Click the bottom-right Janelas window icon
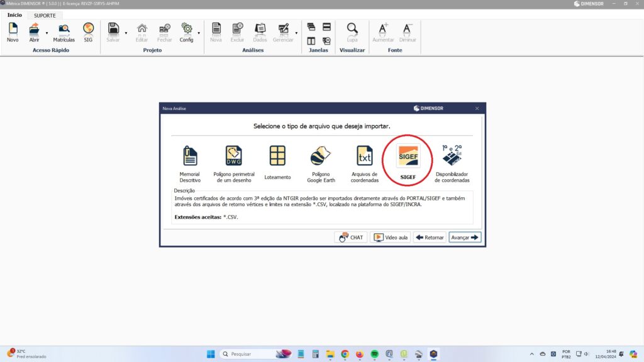The height and width of the screenshot is (362, 644). pos(326,41)
